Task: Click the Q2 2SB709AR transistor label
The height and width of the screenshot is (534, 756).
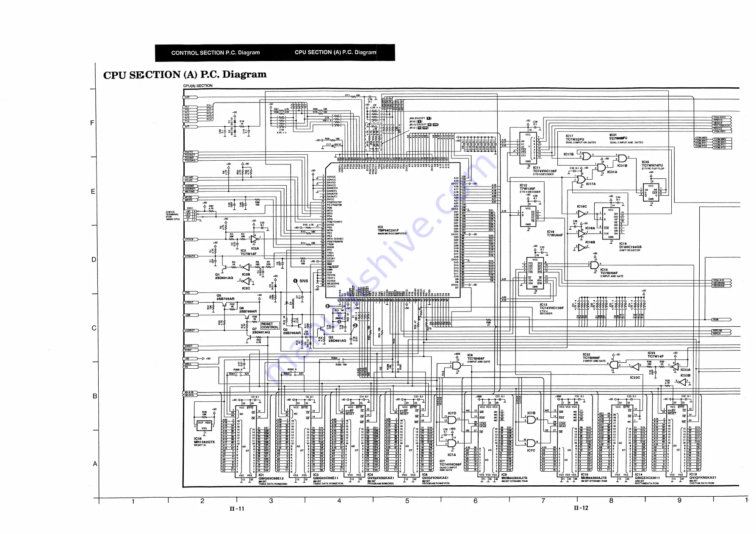Action: 292,331
